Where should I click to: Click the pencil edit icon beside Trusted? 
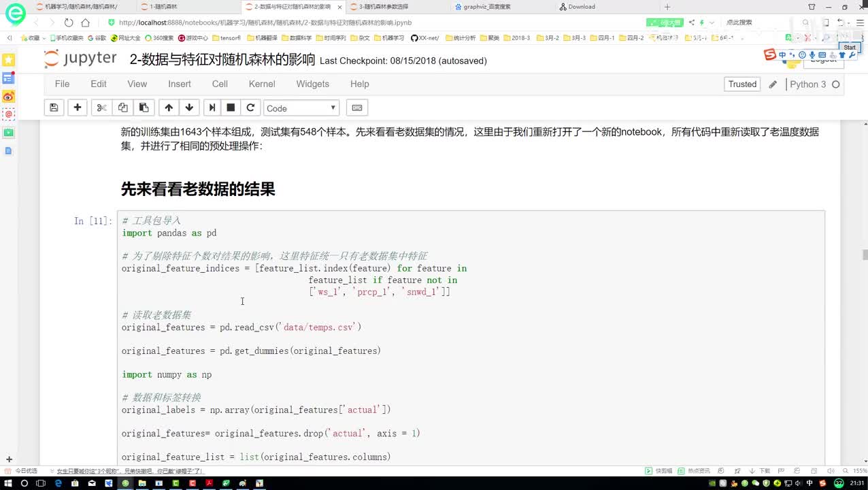(x=773, y=84)
